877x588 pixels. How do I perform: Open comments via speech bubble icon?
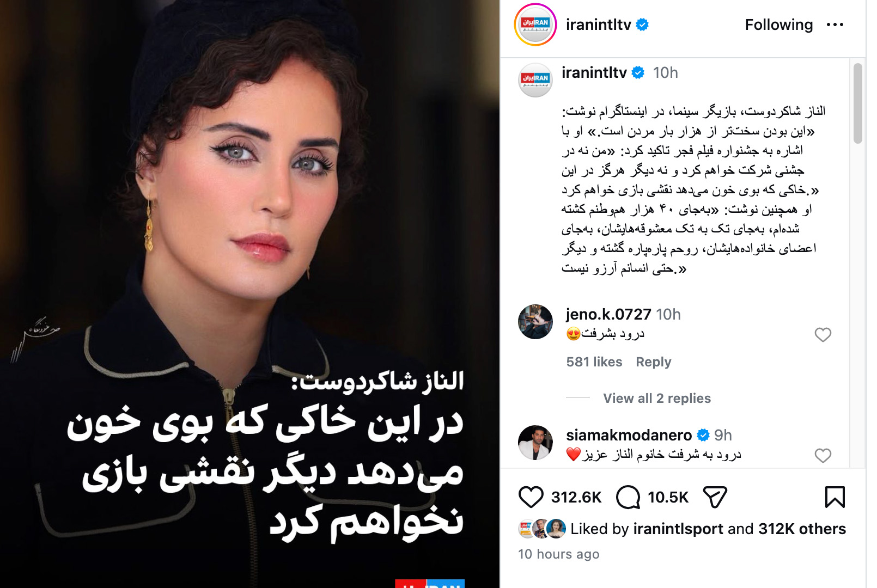click(628, 497)
